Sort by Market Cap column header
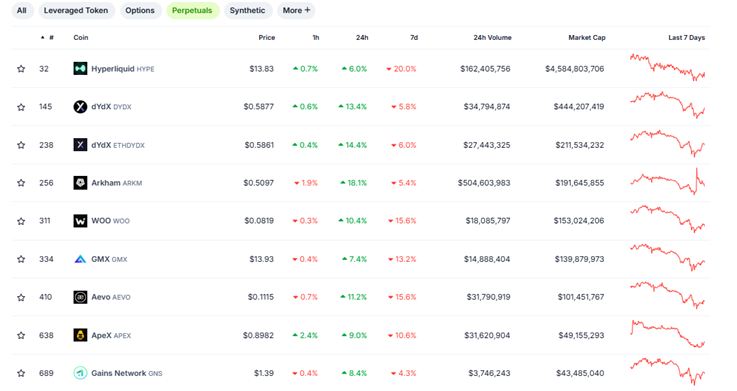737x391 pixels. (587, 38)
